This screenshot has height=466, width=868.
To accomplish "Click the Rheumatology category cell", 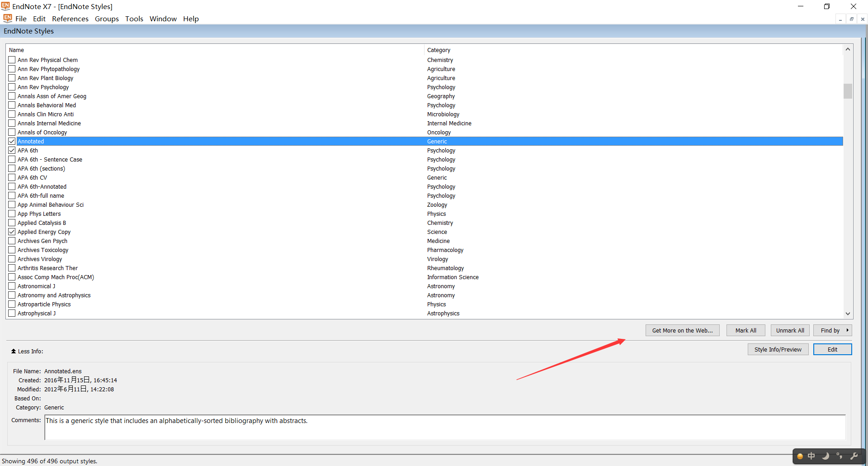I will [445, 268].
